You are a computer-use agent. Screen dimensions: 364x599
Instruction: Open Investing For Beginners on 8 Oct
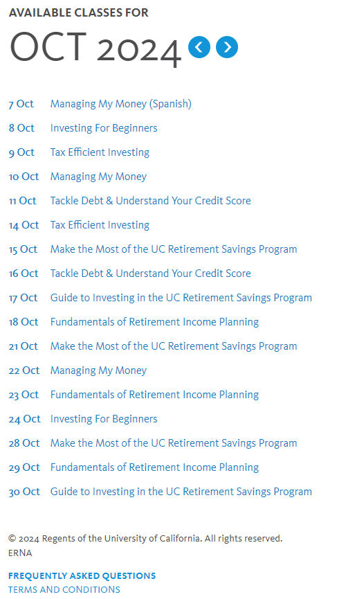pos(104,128)
